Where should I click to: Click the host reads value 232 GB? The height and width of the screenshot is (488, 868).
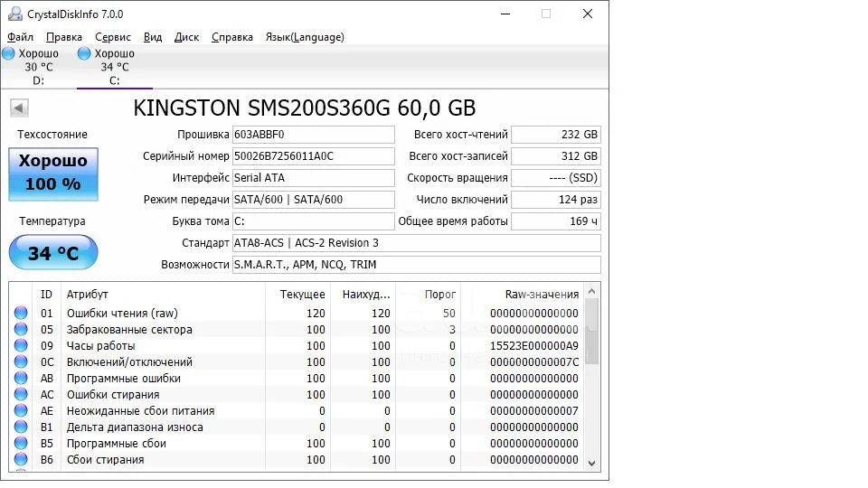[x=556, y=135]
